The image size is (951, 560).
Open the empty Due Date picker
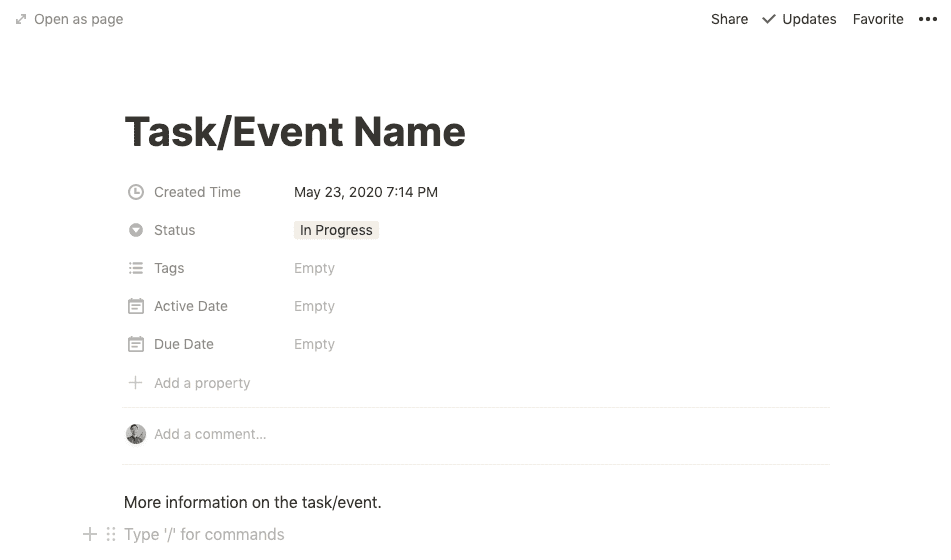click(314, 345)
